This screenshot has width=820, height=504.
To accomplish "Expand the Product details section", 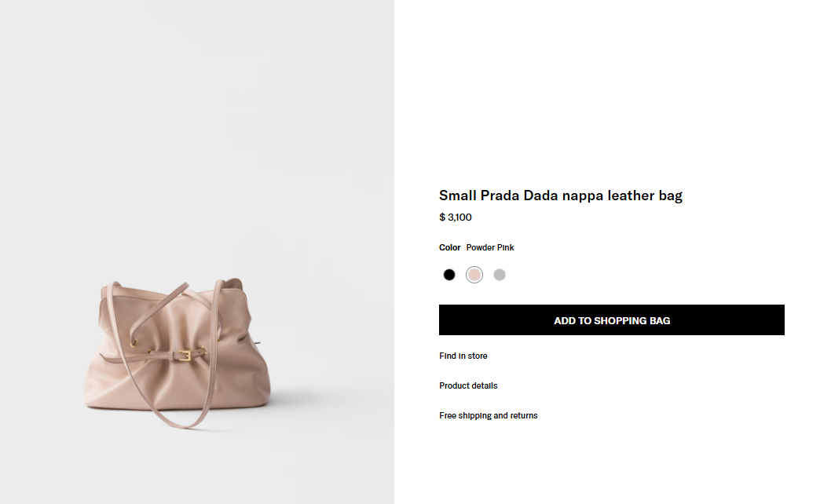I will 468,386.
